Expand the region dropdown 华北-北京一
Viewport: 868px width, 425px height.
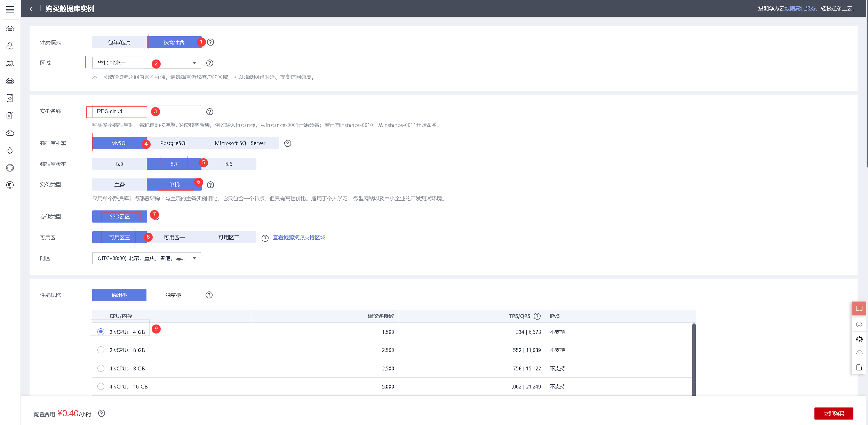pos(194,63)
